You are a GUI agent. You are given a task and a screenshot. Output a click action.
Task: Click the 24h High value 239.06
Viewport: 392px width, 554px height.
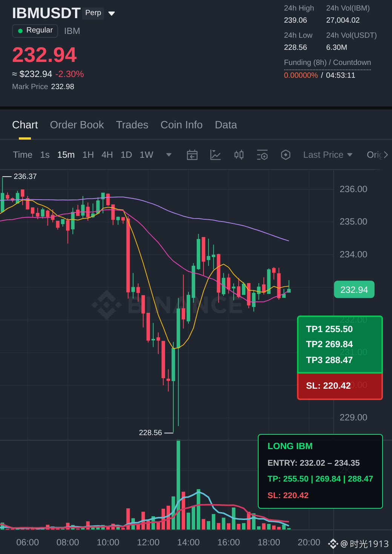[x=296, y=20]
